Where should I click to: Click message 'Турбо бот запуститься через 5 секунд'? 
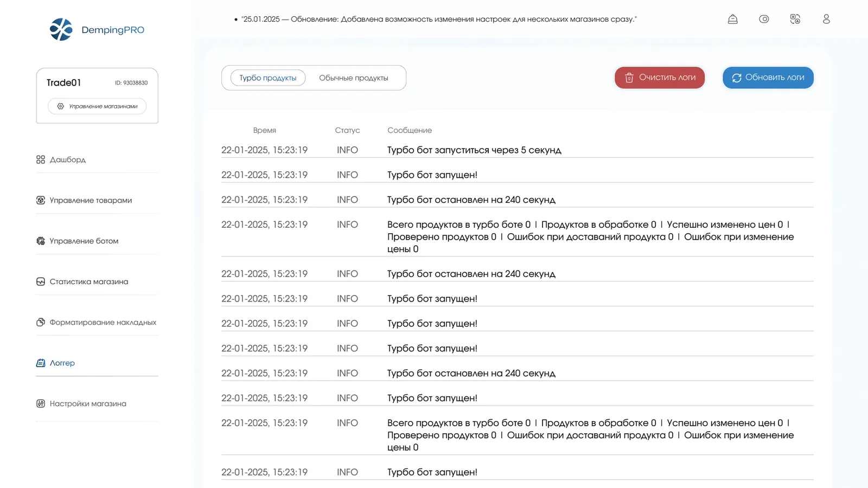474,150
